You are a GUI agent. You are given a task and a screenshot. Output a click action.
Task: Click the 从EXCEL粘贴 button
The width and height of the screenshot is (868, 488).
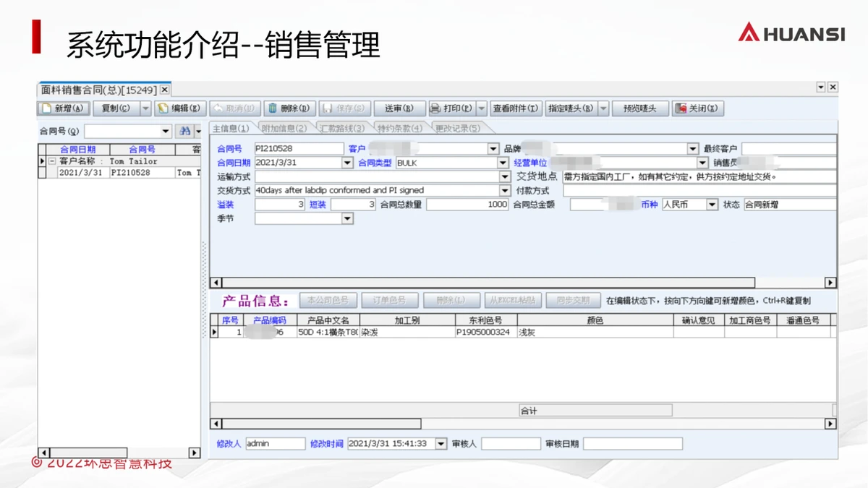(x=512, y=300)
